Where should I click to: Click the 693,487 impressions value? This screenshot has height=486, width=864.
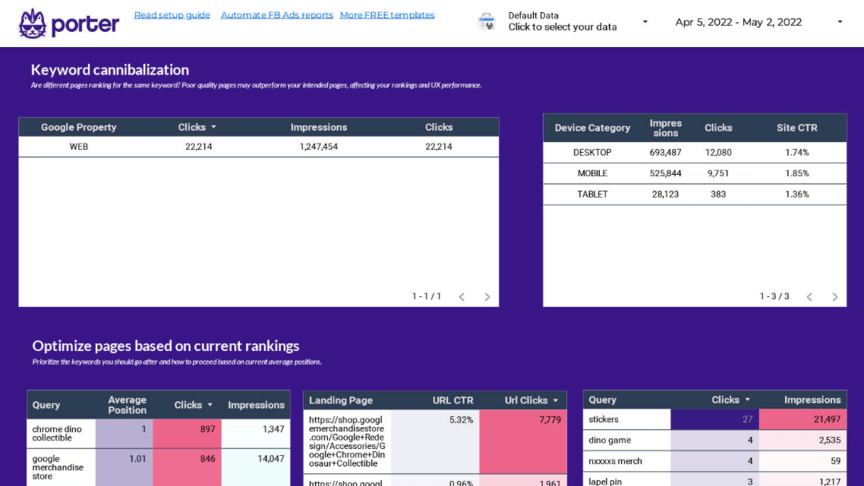pyautogui.click(x=665, y=153)
